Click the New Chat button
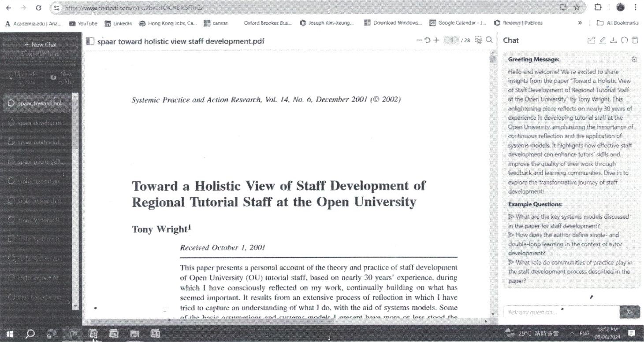This screenshot has width=644, height=342. [x=41, y=44]
